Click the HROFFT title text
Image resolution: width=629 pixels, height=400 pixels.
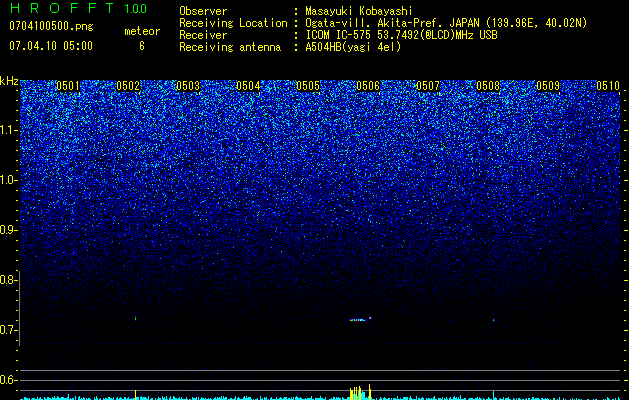coord(63,8)
